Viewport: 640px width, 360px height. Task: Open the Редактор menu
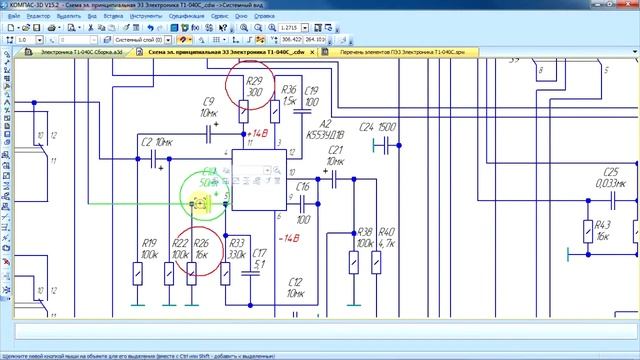coord(38,16)
